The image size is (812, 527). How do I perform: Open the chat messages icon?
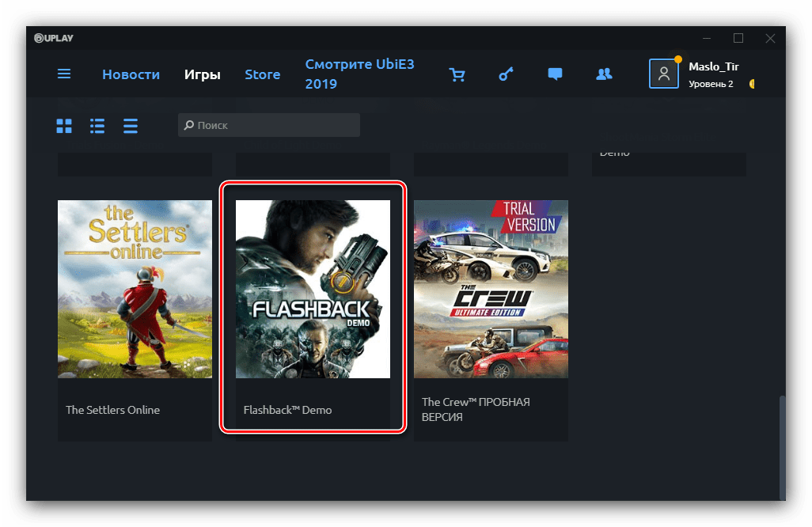click(555, 74)
